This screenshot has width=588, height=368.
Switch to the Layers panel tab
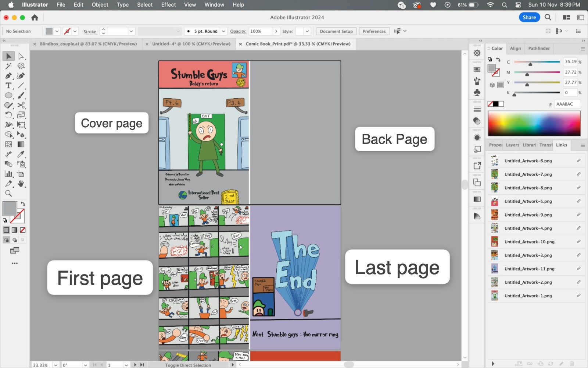click(512, 145)
